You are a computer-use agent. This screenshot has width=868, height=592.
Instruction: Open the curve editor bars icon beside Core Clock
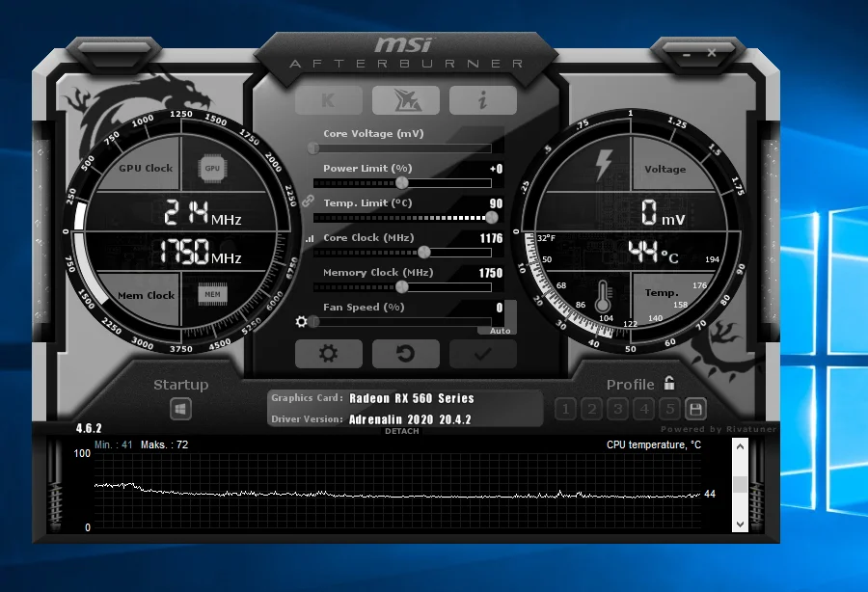pyautogui.click(x=310, y=239)
